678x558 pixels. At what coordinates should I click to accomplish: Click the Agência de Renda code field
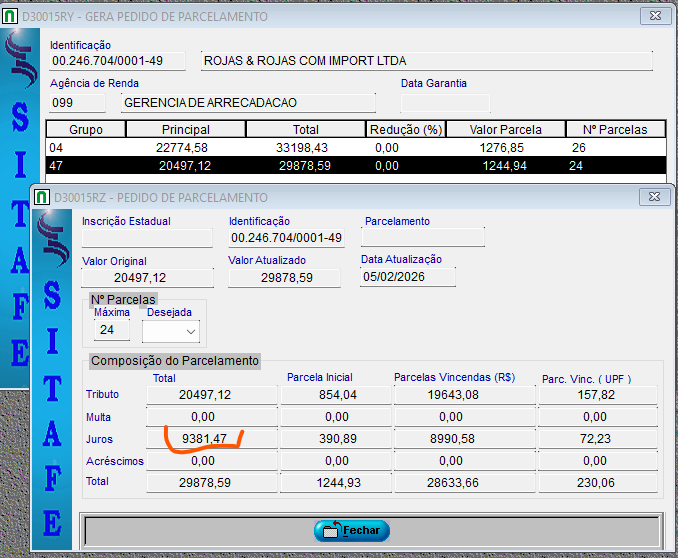click(77, 102)
